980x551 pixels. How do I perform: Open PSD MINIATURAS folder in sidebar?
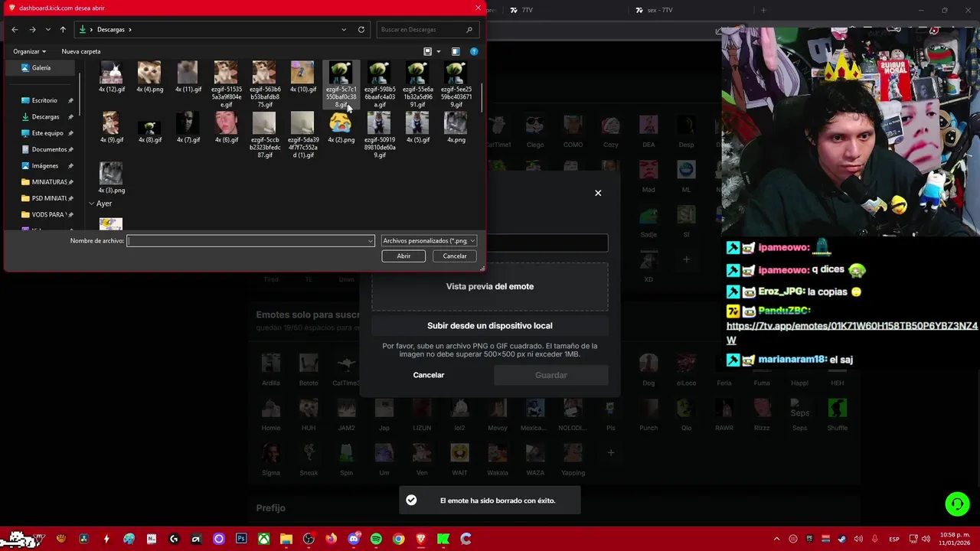tap(49, 198)
